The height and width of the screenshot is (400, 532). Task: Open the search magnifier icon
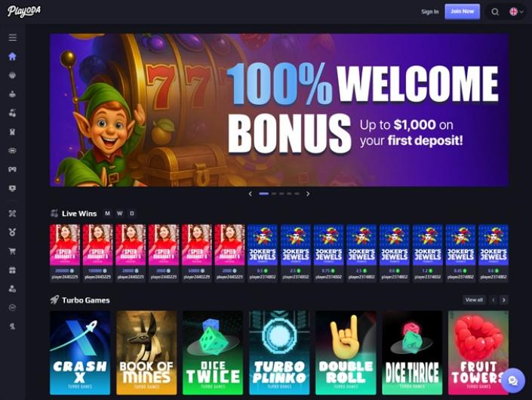tap(495, 12)
